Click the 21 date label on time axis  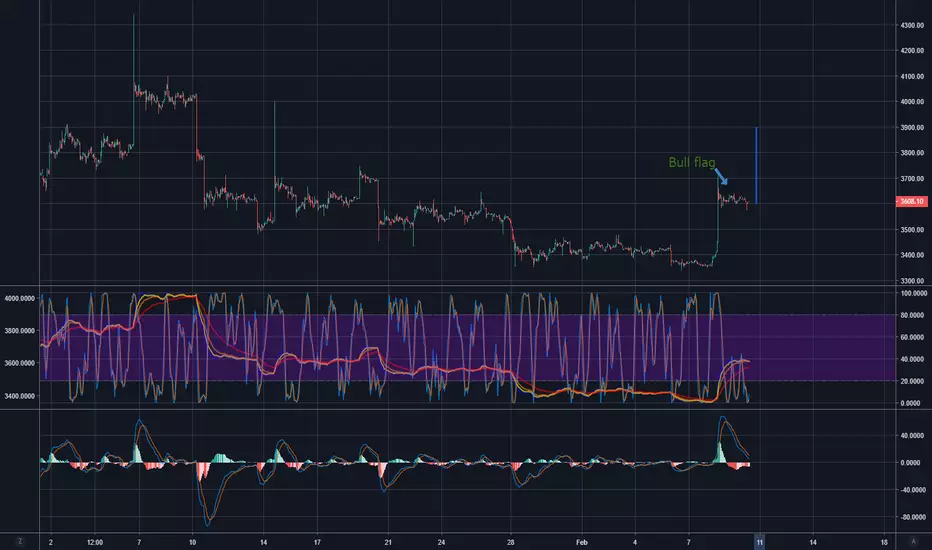[388, 542]
